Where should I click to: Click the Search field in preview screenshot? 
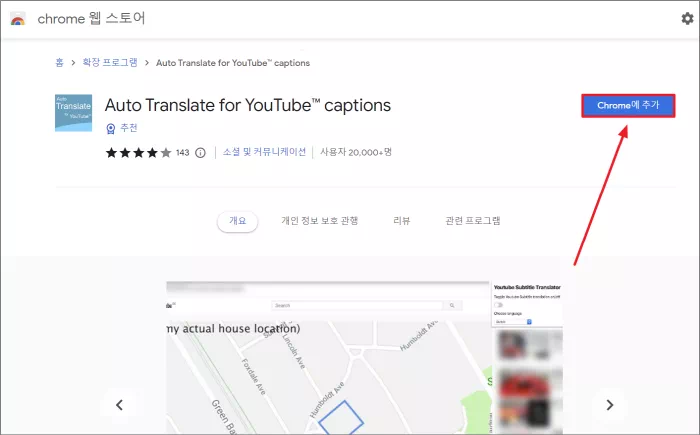357,305
